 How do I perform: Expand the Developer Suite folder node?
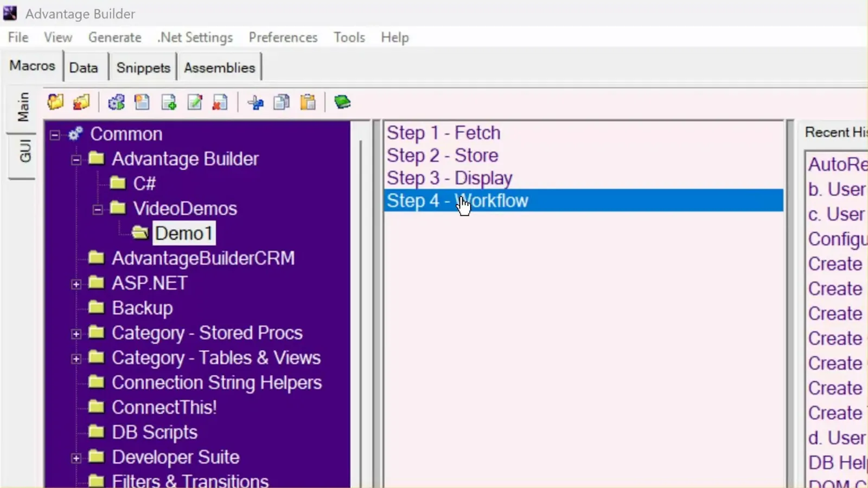(76, 458)
